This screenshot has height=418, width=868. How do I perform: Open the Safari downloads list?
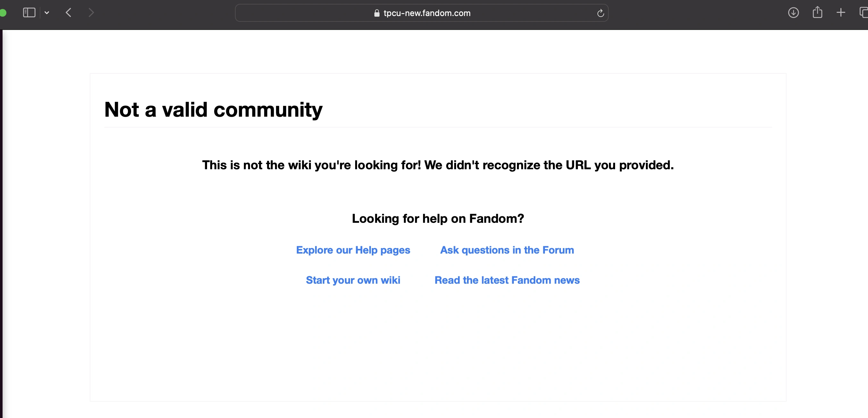[x=793, y=13]
